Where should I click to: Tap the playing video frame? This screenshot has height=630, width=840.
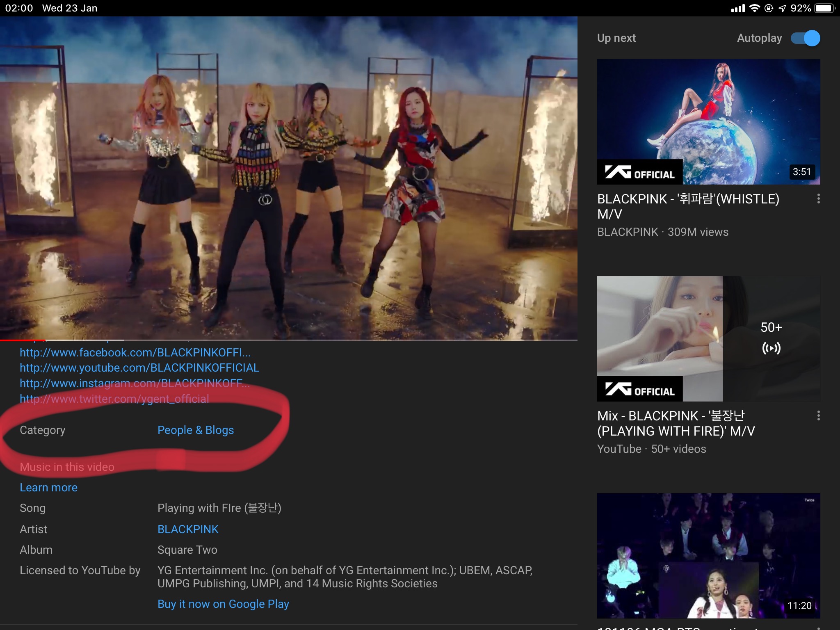(289, 178)
